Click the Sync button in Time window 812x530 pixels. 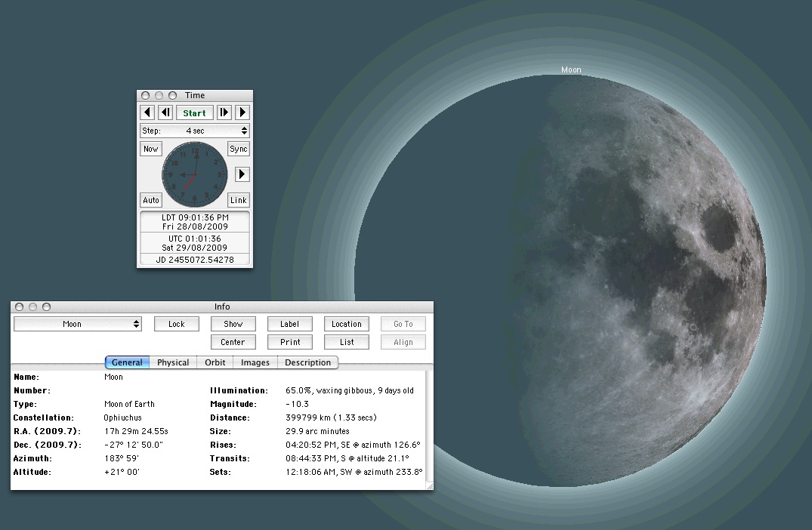tap(238, 149)
